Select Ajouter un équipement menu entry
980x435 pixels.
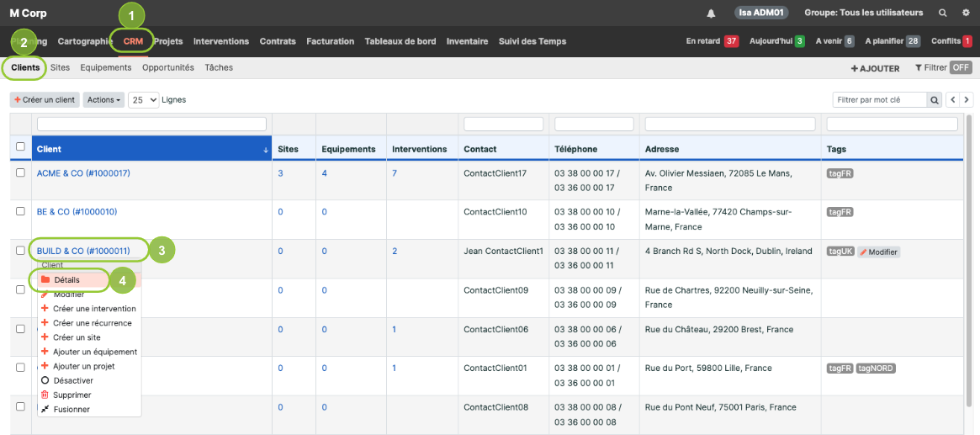click(x=89, y=352)
